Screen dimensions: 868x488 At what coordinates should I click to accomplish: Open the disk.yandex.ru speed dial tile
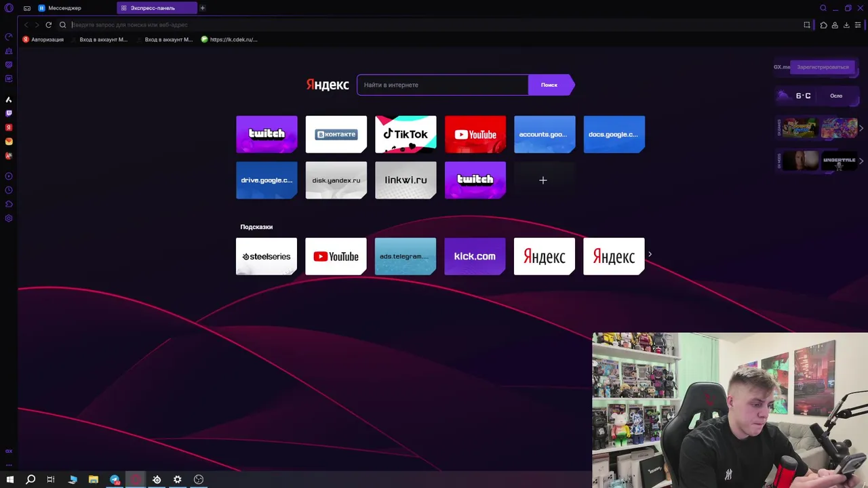click(x=336, y=180)
